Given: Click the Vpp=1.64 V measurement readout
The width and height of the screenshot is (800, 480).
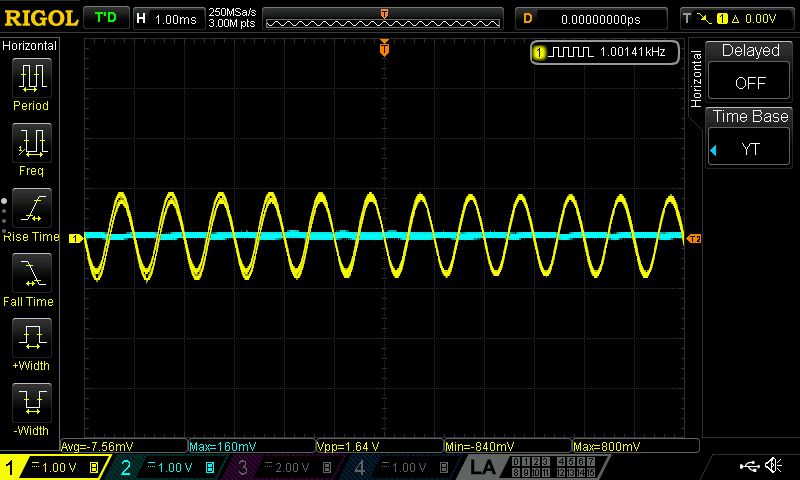Looking at the screenshot, I should [x=378, y=446].
